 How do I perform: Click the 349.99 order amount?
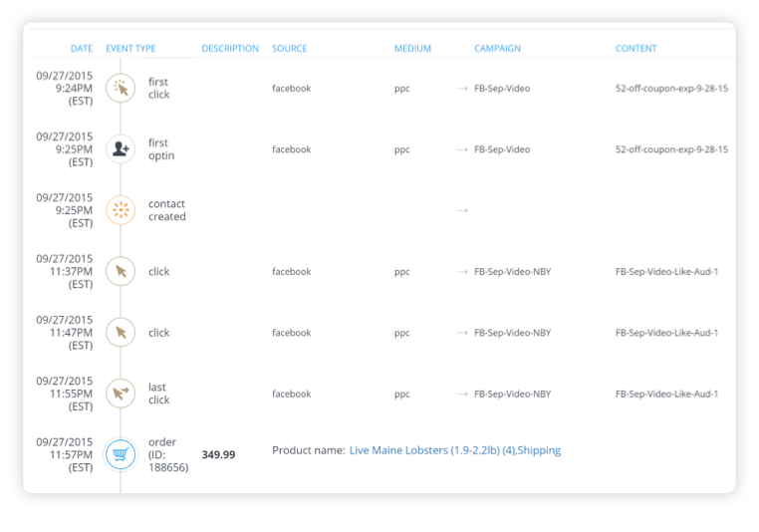coord(218,454)
